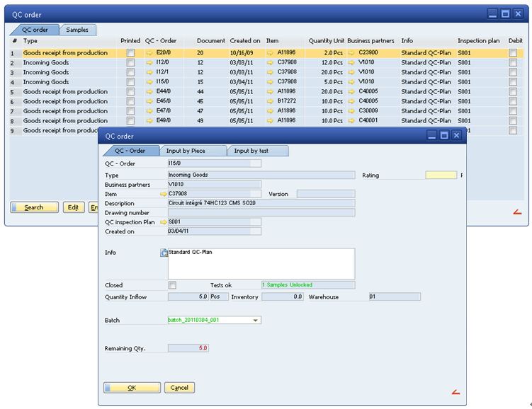
Task: Expand the Batch dropdown list
Action: pyautogui.click(x=256, y=321)
